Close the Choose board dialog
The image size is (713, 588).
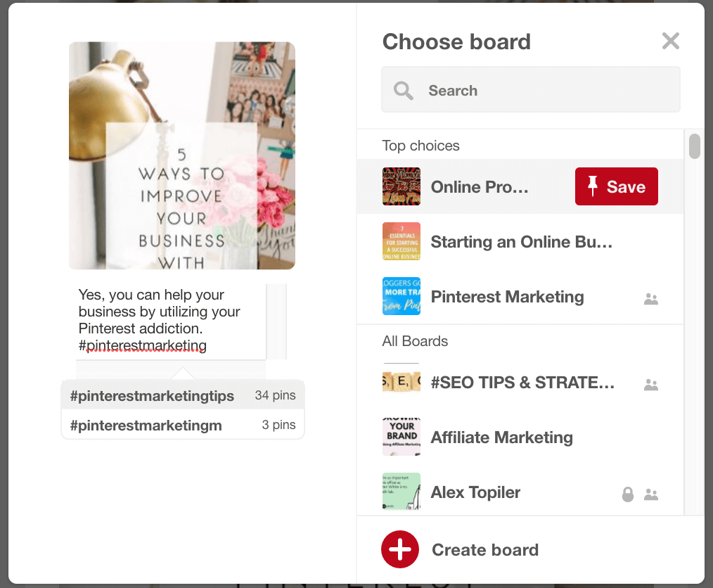[x=671, y=41]
